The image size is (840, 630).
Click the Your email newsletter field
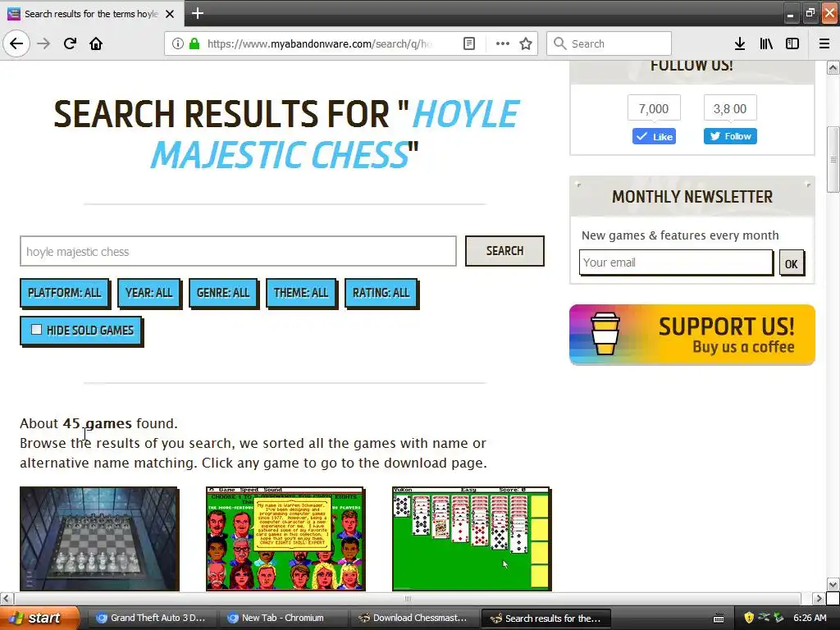[676, 262]
